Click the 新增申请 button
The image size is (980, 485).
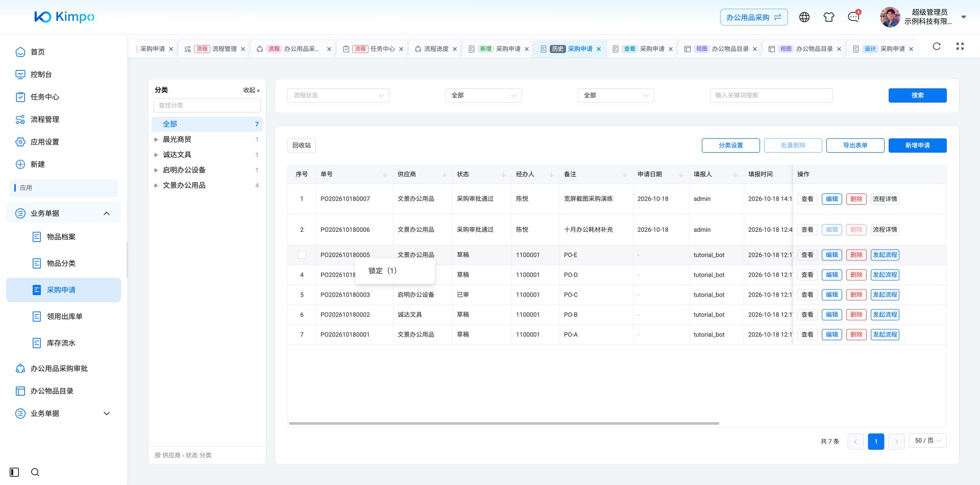(x=917, y=145)
